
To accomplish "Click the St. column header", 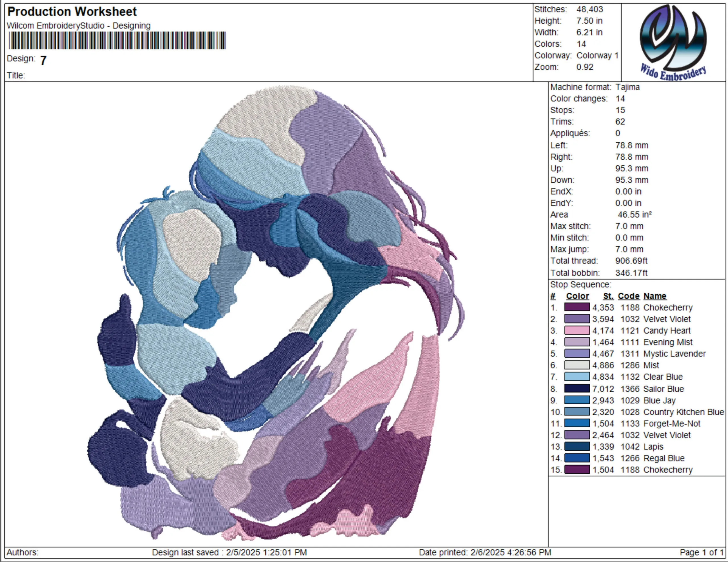I will 608,296.
